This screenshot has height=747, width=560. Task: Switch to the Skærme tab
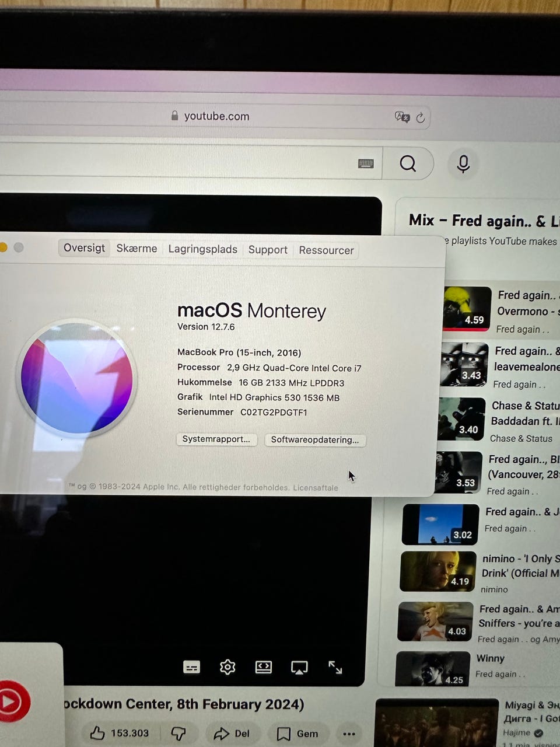pos(136,248)
